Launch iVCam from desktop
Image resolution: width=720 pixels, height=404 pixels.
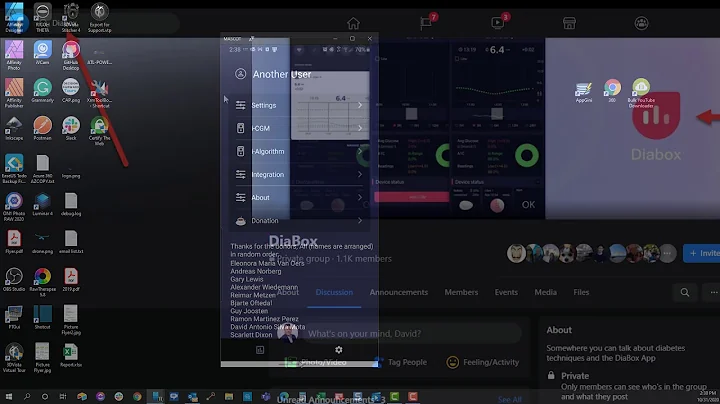tap(42, 52)
